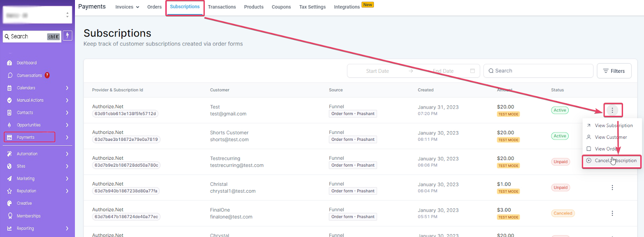
Task: Expand the Sites sidebar chevron
Action: [67, 166]
